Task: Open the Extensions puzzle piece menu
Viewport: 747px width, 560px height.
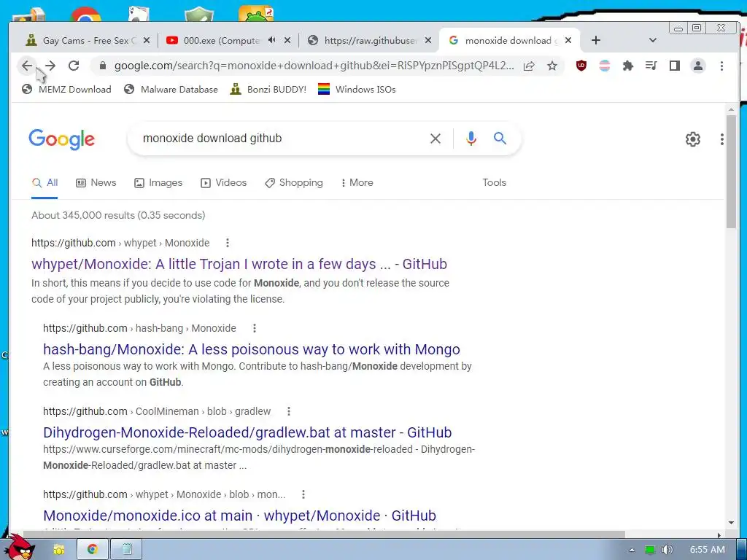Action: pyautogui.click(x=628, y=66)
